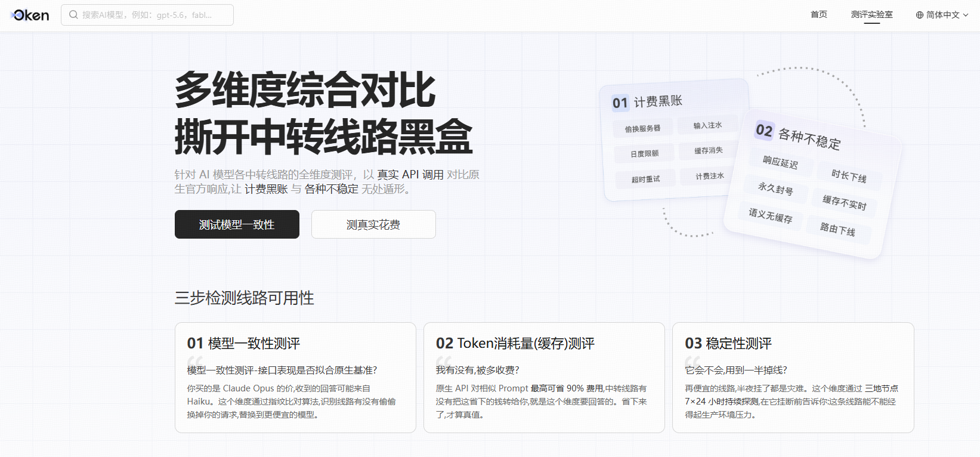
Task: Select the 语义无缓存 tag
Action: coord(771,215)
